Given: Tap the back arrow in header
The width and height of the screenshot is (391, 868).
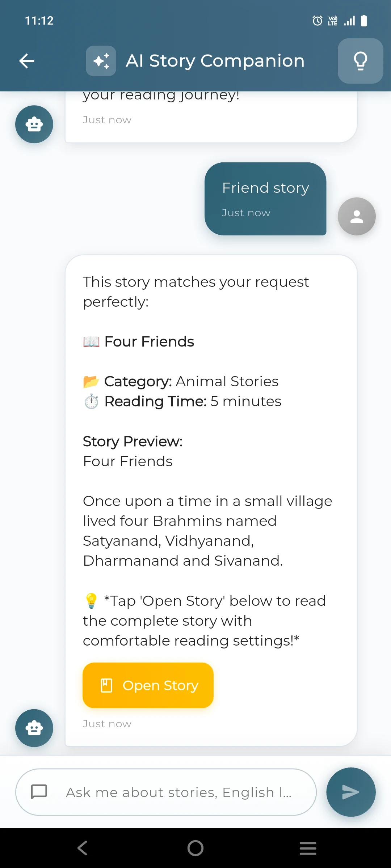Looking at the screenshot, I should coord(27,61).
